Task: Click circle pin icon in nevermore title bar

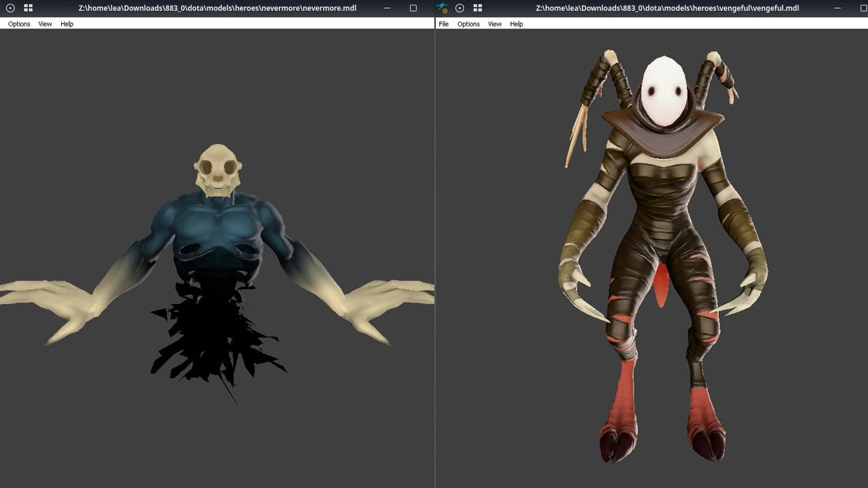Action: tap(10, 8)
